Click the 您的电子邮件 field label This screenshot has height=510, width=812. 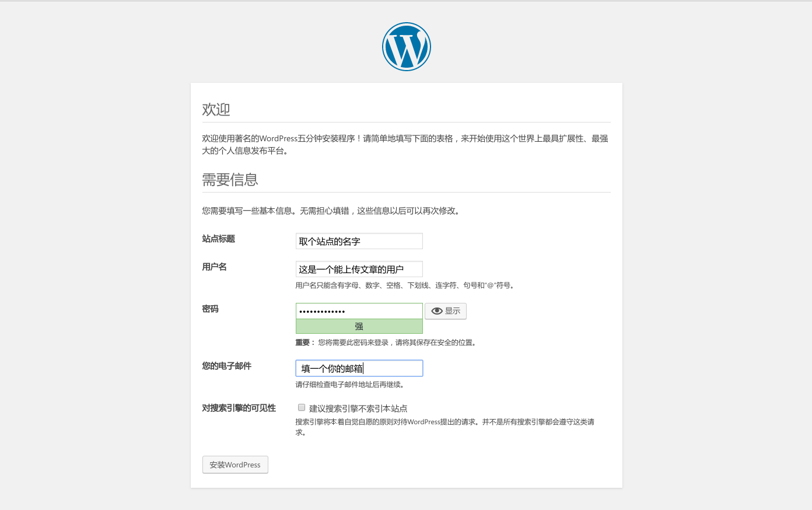point(227,366)
